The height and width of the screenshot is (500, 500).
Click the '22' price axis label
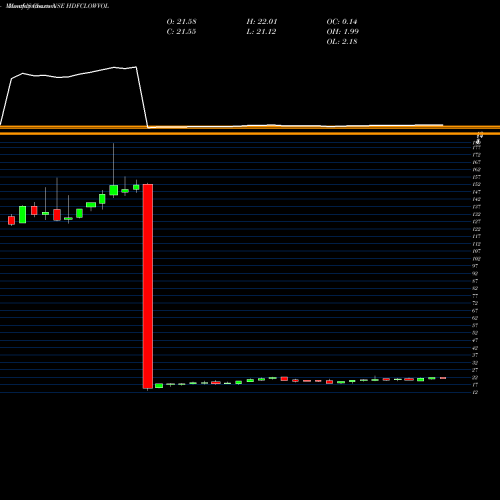click(475, 377)
